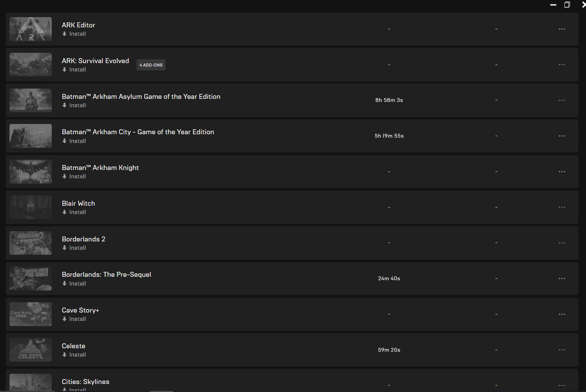Image resolution: width=586 pixels, height=392 pixels.
Task: Open the more options for Borderlands 2
Action: pos(562,243)
